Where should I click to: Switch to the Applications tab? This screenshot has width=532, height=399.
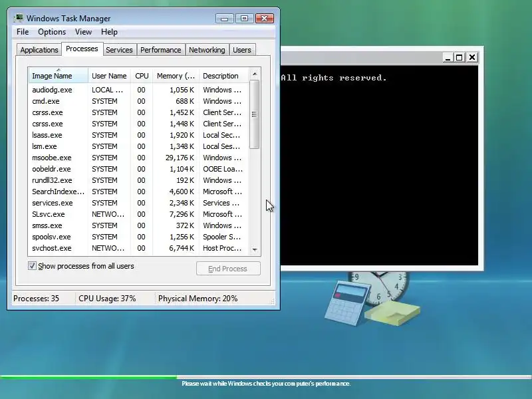click(39, 50)
